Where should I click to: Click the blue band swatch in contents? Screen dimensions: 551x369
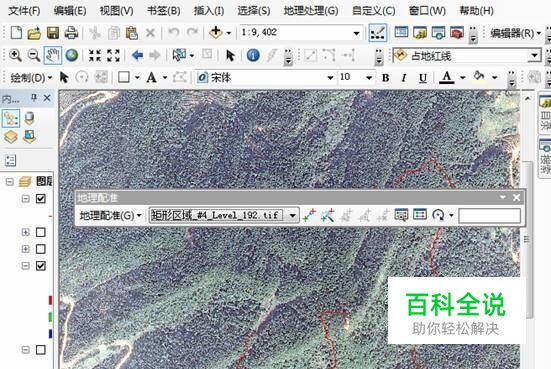(50, 334)
